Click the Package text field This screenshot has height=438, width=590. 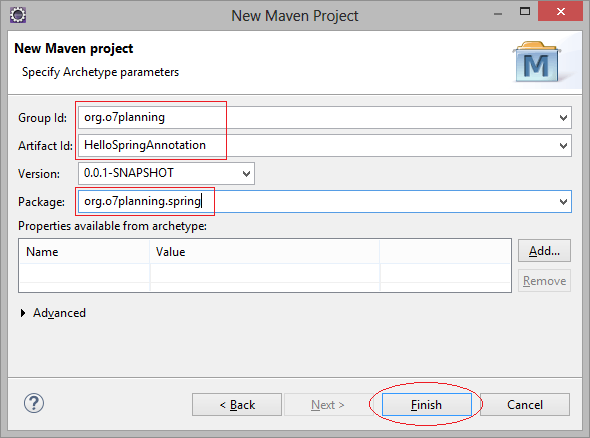pyautogui.click(x=324, y=201)
